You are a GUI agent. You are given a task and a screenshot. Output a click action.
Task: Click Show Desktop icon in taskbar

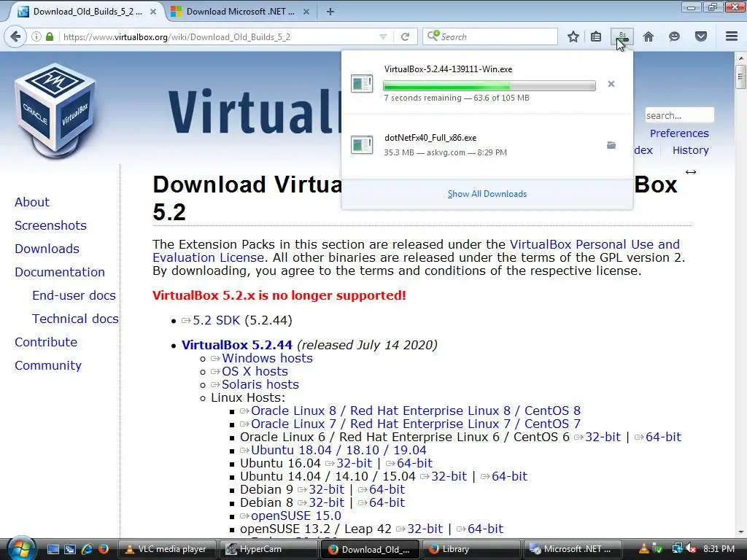(x=53, y=550)
